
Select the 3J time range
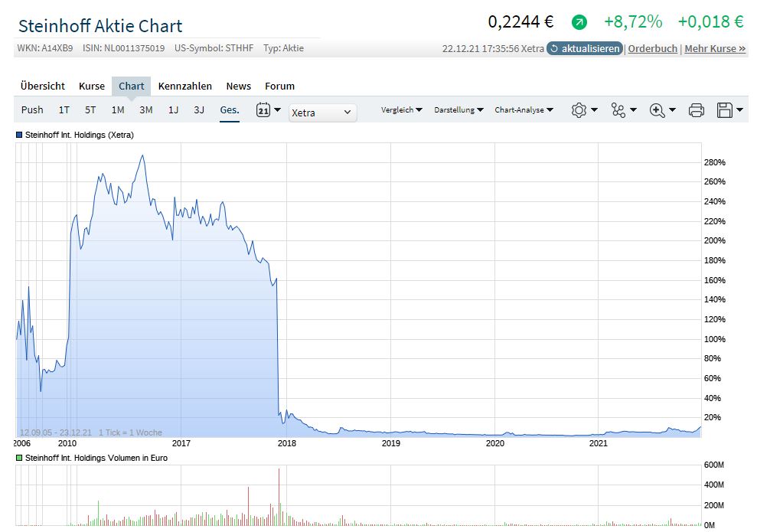point(199,110)
